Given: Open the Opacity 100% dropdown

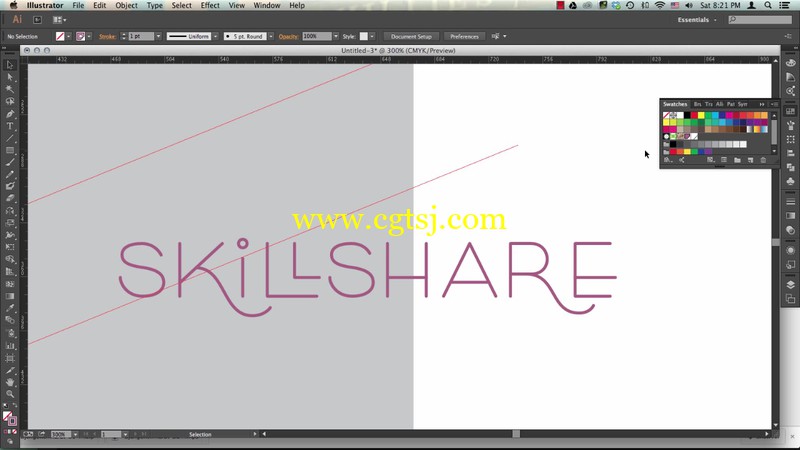Looking at the screenshot, I should point(336,37).
